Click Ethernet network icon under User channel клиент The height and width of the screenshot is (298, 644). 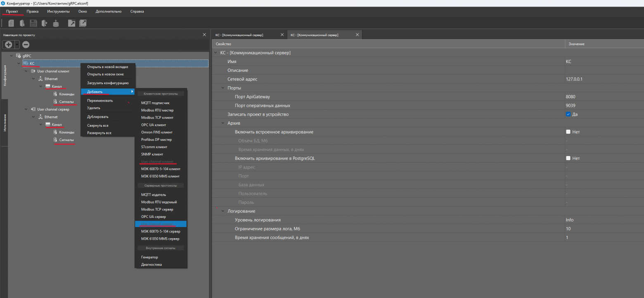tap(40, 79)
